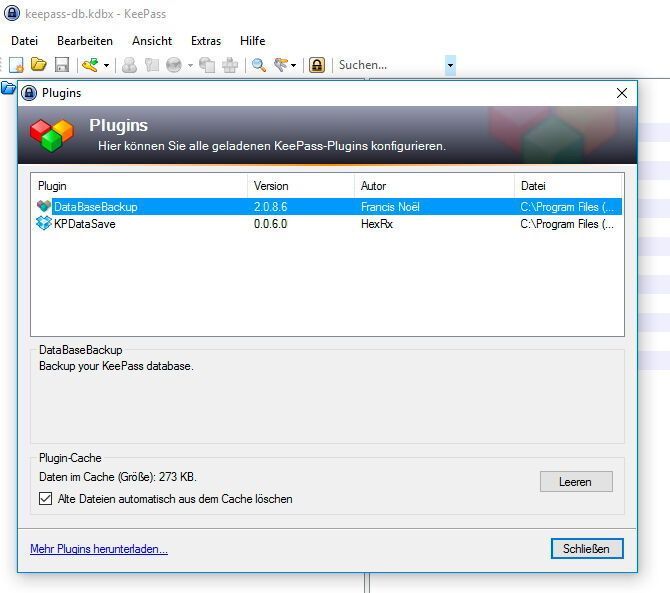Click version 0.0.6.0 cell
The image size is (670, 593).
pos(270,224)
